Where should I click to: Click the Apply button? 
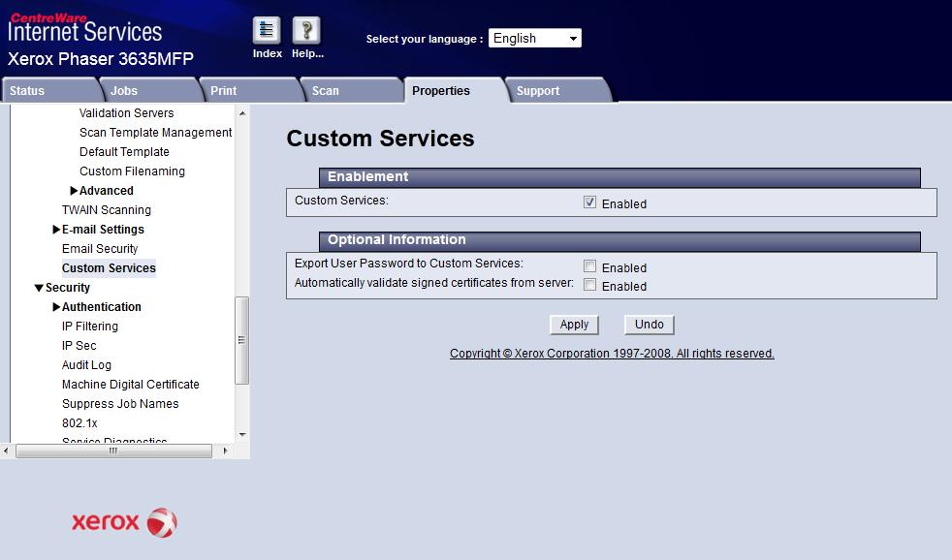(574, 325)
